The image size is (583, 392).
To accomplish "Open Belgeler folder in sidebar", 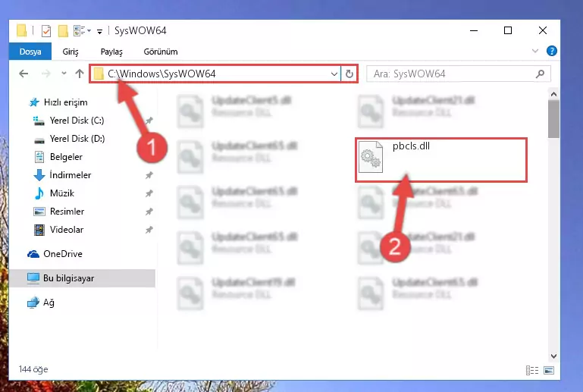I will pos(66,157).
